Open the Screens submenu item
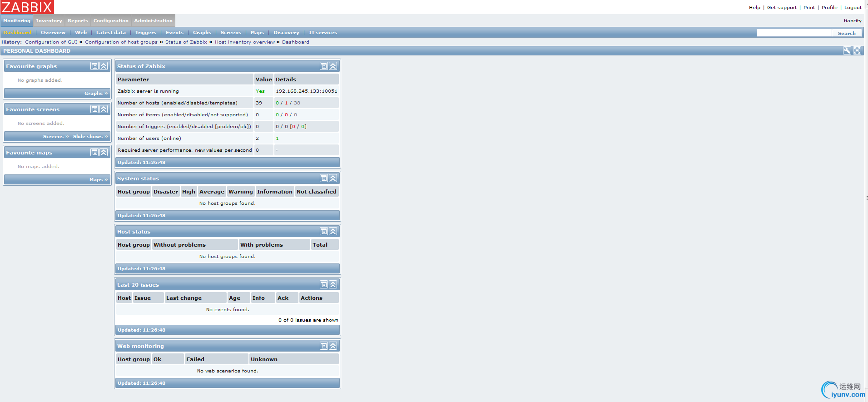868x402 pixels. click(x=231, y=33)
